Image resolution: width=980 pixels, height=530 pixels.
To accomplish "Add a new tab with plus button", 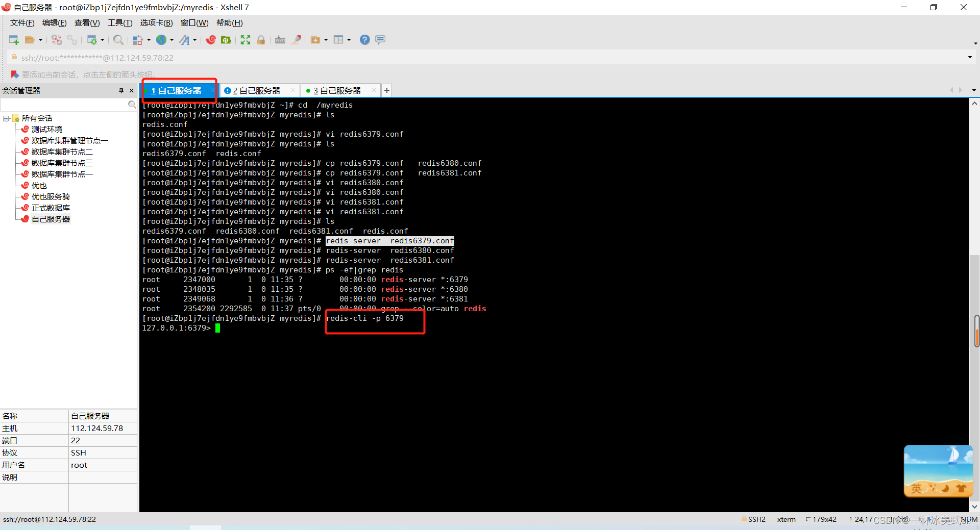I will coord(387,90).
